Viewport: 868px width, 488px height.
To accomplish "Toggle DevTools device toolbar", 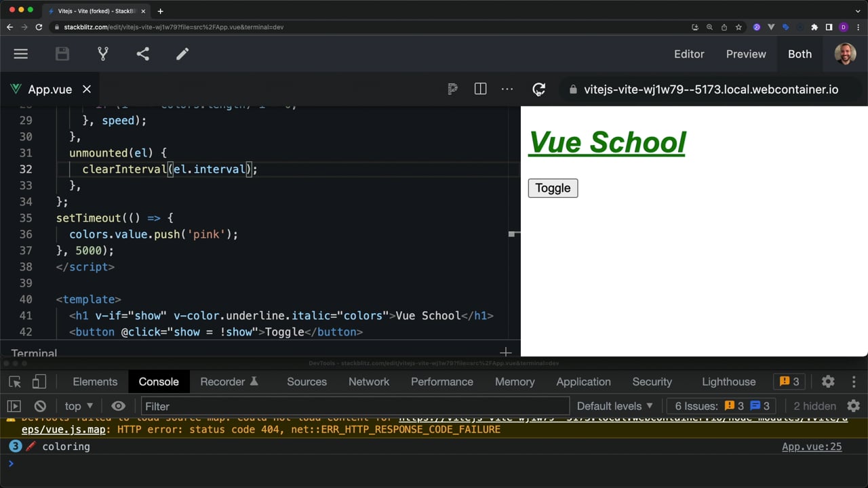I will tap(39, 382).
